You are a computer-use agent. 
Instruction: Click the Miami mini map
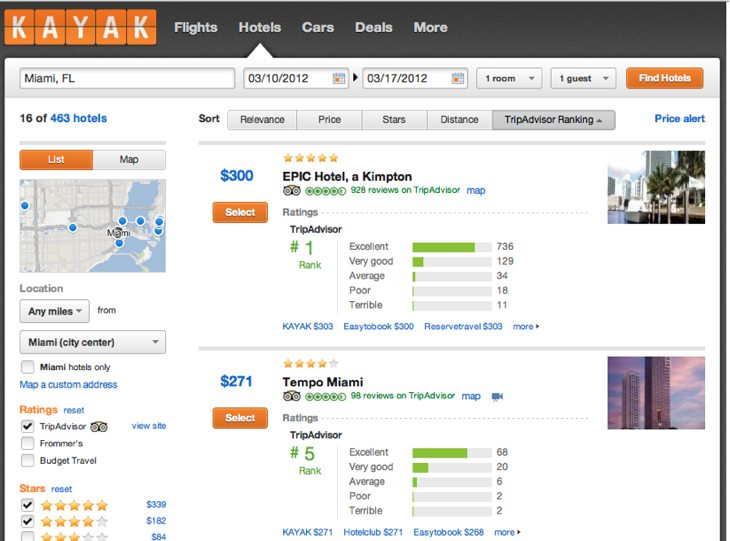pyautogui.click(x=93, y=226)
